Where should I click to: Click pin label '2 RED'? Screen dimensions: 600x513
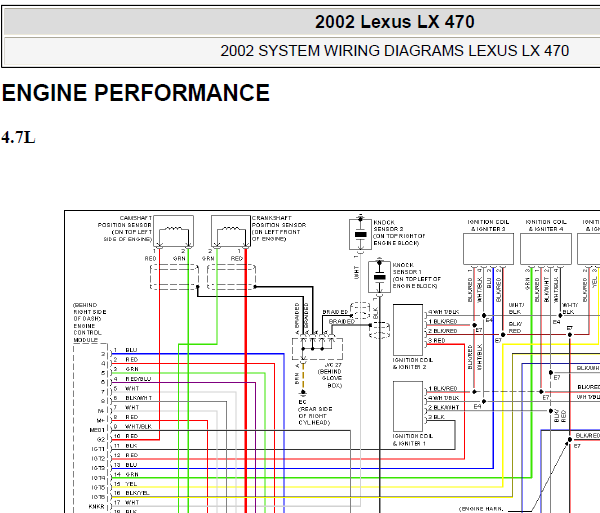point(126,360)
